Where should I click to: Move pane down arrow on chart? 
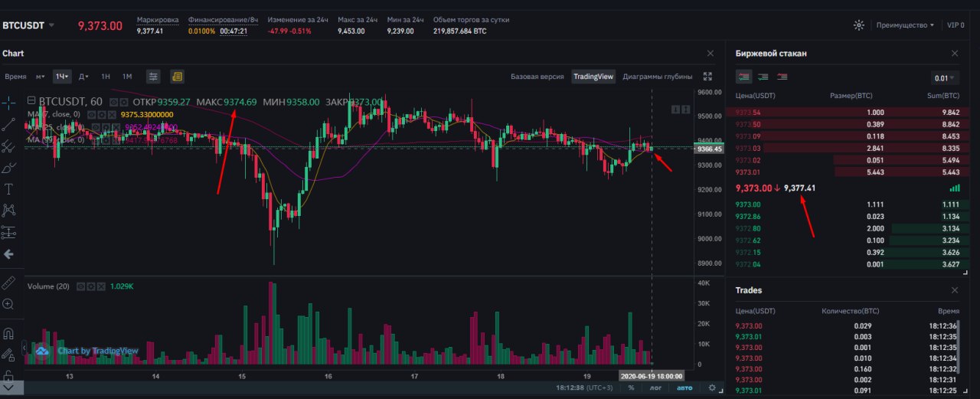coord(675,110)
